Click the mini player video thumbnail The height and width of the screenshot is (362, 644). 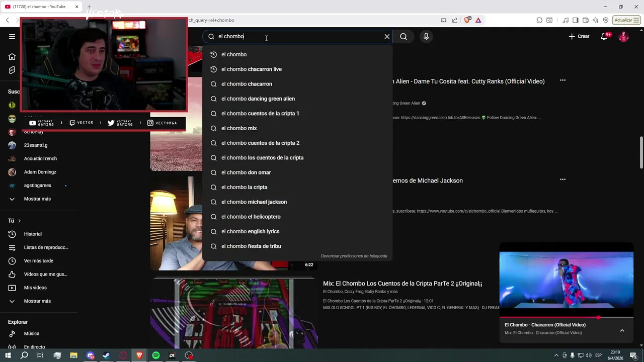tap(567, 280)
